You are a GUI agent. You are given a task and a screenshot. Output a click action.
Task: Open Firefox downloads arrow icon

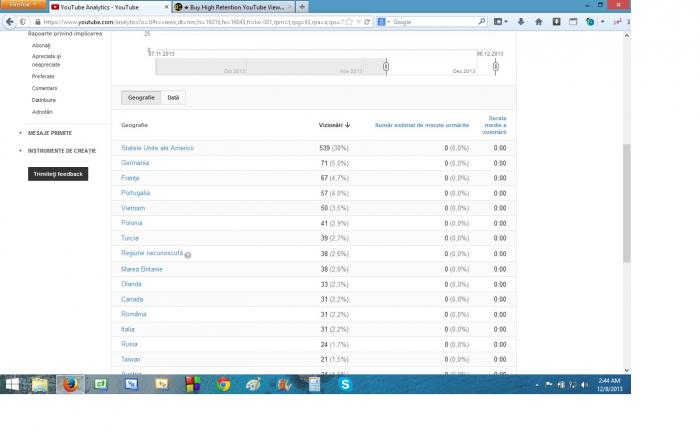tap(521, 21)
